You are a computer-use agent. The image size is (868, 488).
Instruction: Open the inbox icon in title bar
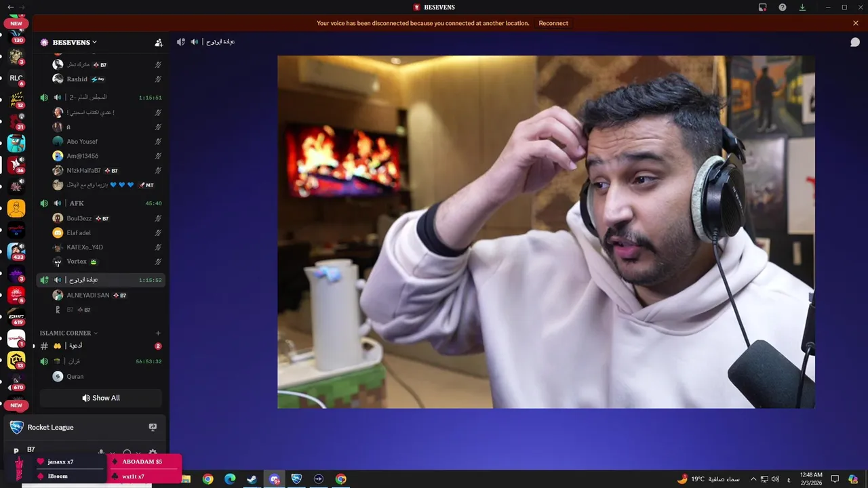pos(763,7)
